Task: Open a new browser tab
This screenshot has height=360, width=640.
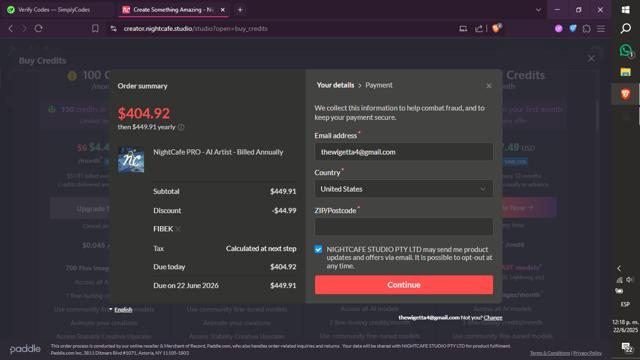Action: 240,10
